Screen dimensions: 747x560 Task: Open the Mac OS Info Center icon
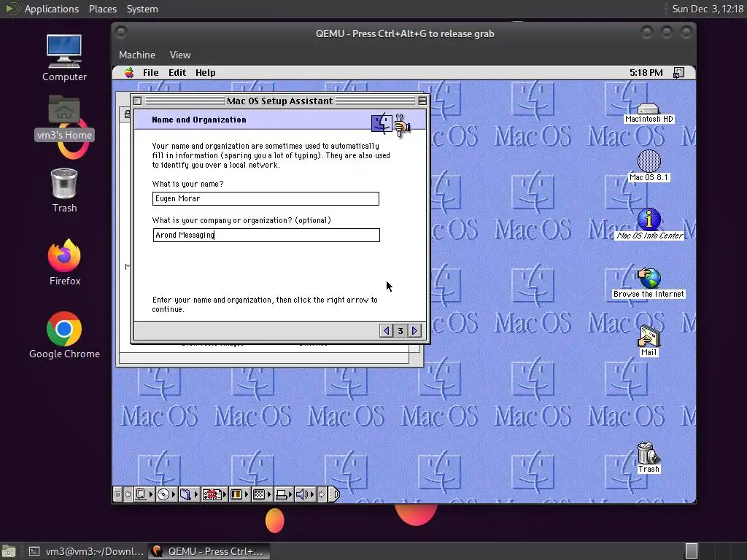pos(649,224)
